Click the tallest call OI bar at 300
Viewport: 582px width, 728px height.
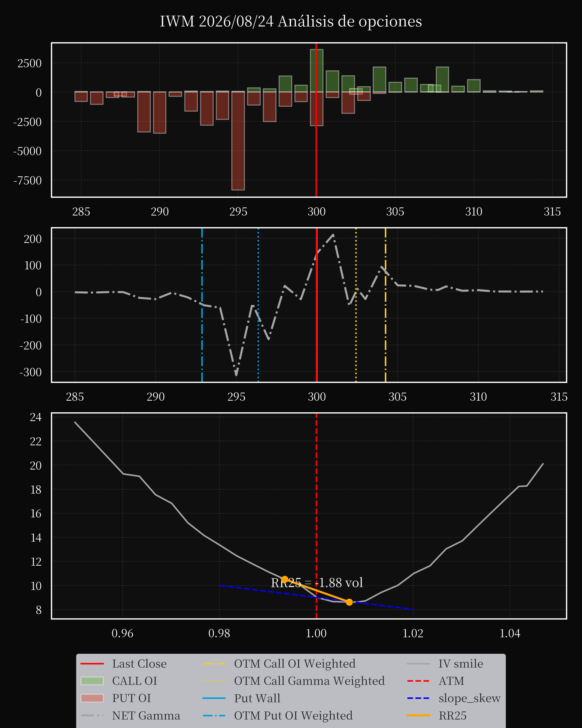click(316, 71)
